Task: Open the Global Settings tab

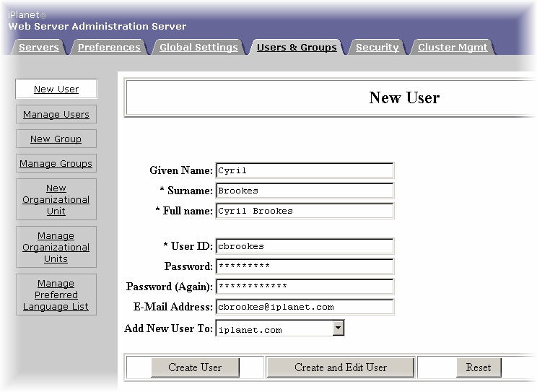Action: point(198,48)
